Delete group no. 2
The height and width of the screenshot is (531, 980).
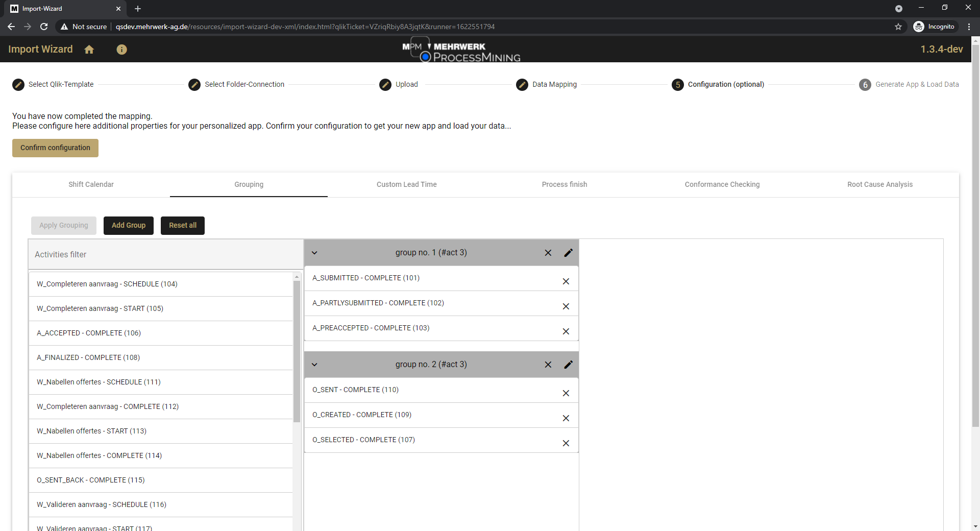548,365
